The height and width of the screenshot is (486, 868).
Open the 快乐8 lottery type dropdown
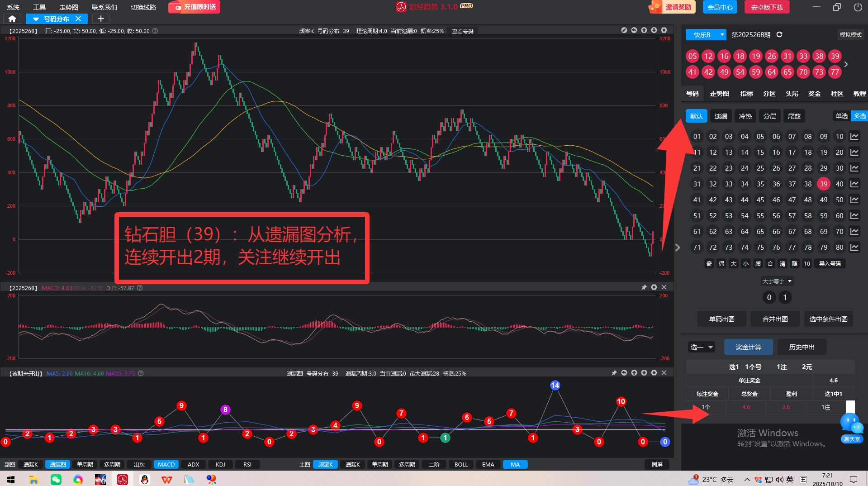tap(706, 35)
